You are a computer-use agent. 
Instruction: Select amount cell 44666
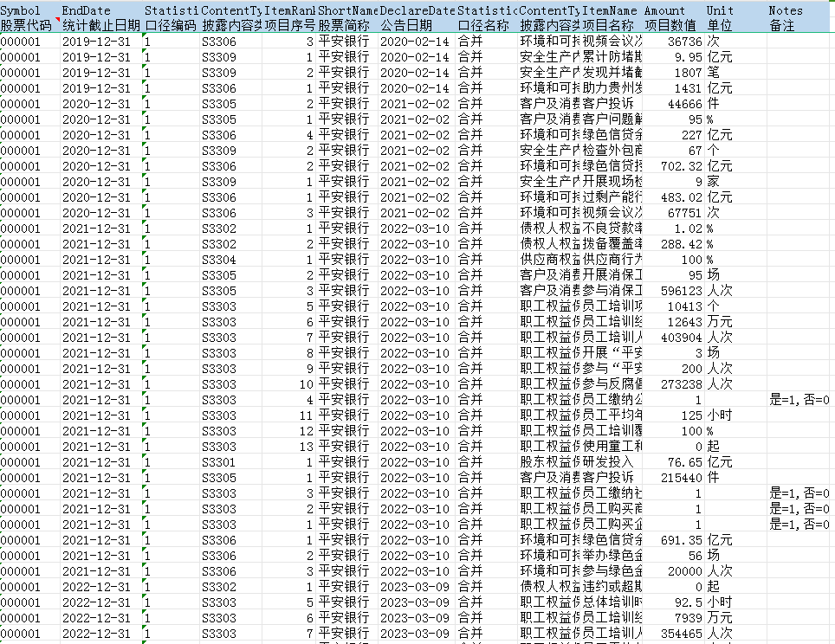(674, 104)
